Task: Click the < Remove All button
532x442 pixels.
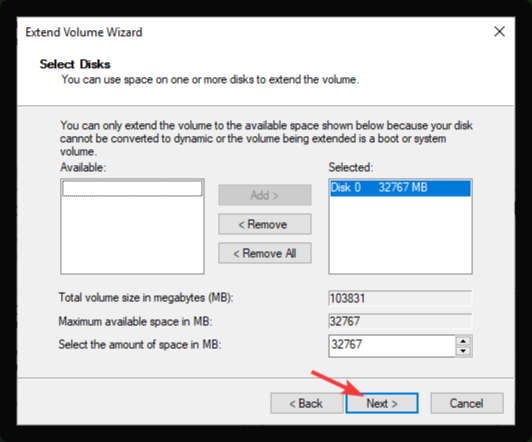Action: tap(265, 253)
